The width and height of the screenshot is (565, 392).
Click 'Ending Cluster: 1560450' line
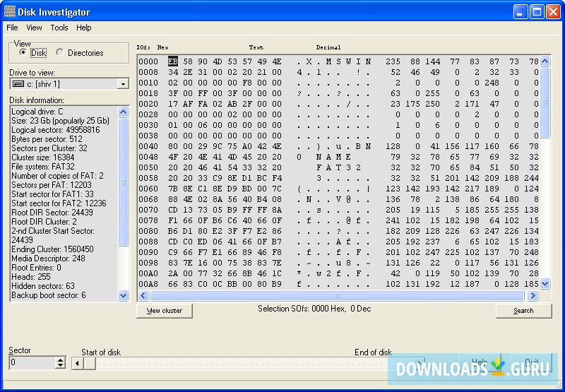click(x=52, y=249)
